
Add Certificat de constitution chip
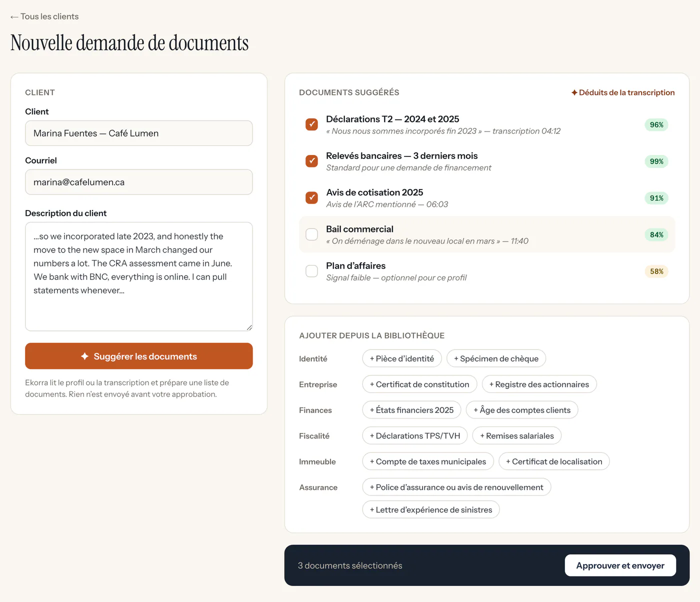(419, 384)
